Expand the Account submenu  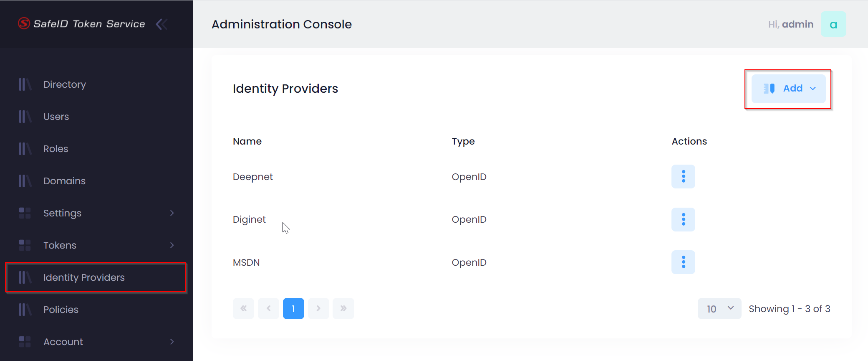(x=172, y=342)
